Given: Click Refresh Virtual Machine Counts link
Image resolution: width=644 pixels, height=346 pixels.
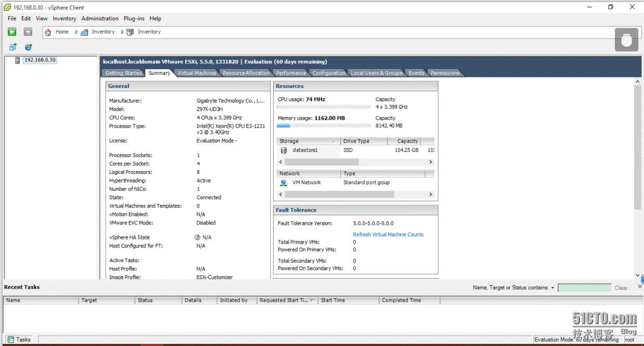Looking at the screenshot, I should click(x=388, y=235).
